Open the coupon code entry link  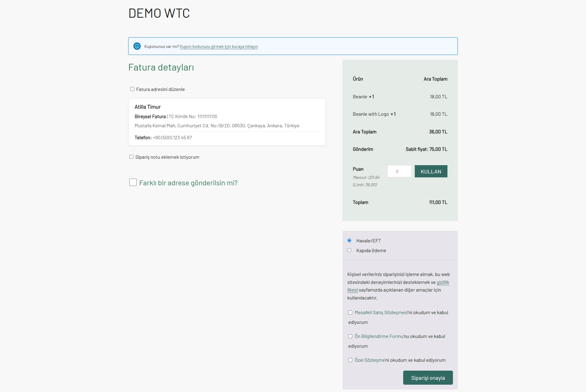point(219,46)
